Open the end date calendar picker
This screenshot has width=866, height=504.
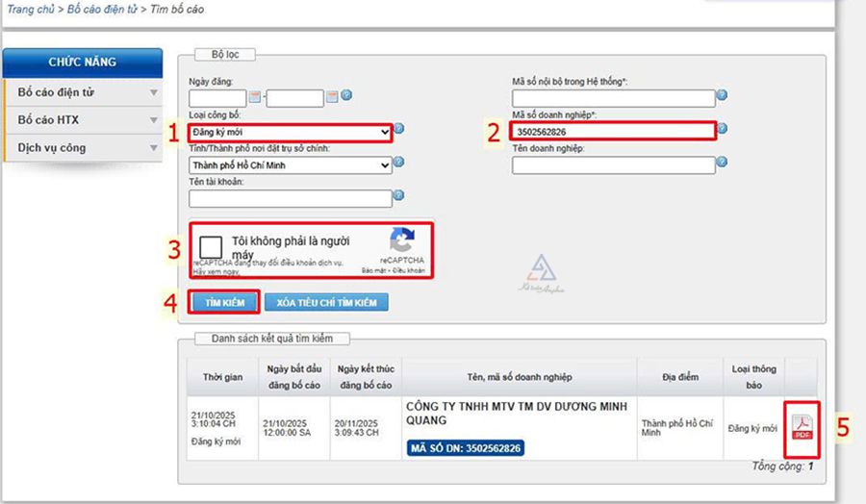[x=332, y=96]
